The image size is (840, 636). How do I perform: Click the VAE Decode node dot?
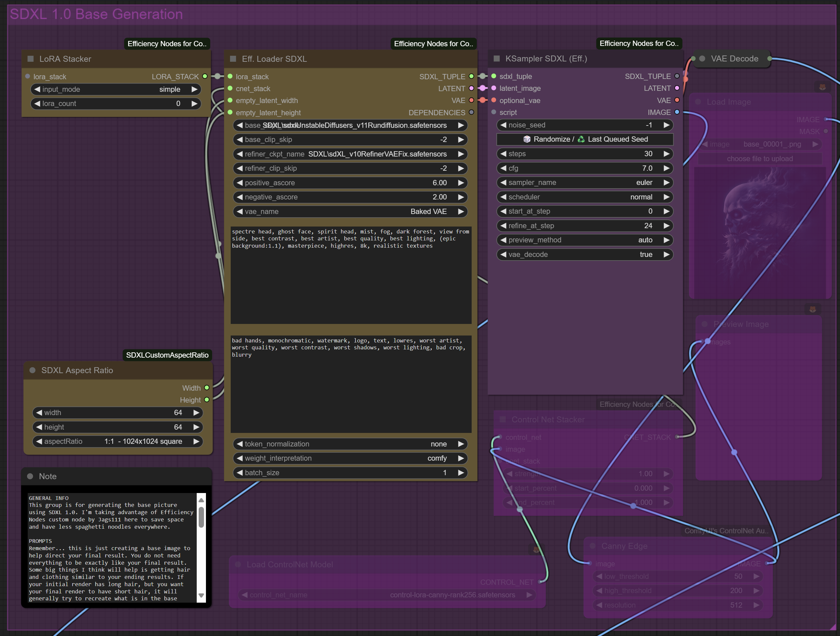point(702,58)
